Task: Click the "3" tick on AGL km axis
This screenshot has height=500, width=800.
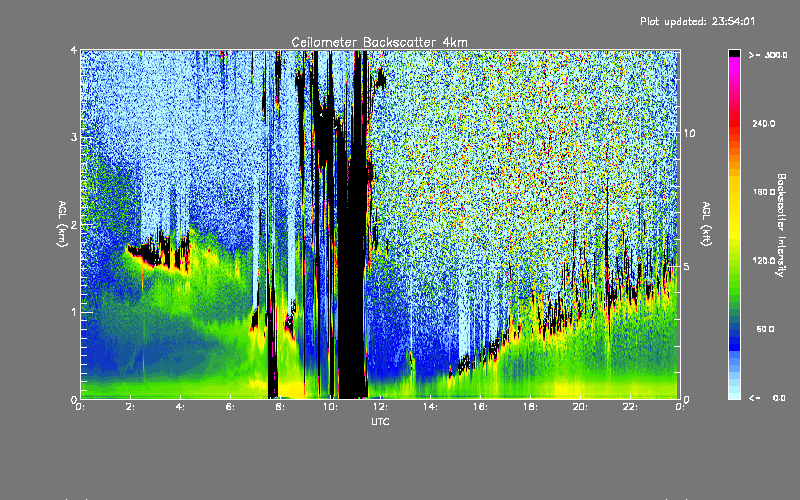Action: [x=74, y=137]
